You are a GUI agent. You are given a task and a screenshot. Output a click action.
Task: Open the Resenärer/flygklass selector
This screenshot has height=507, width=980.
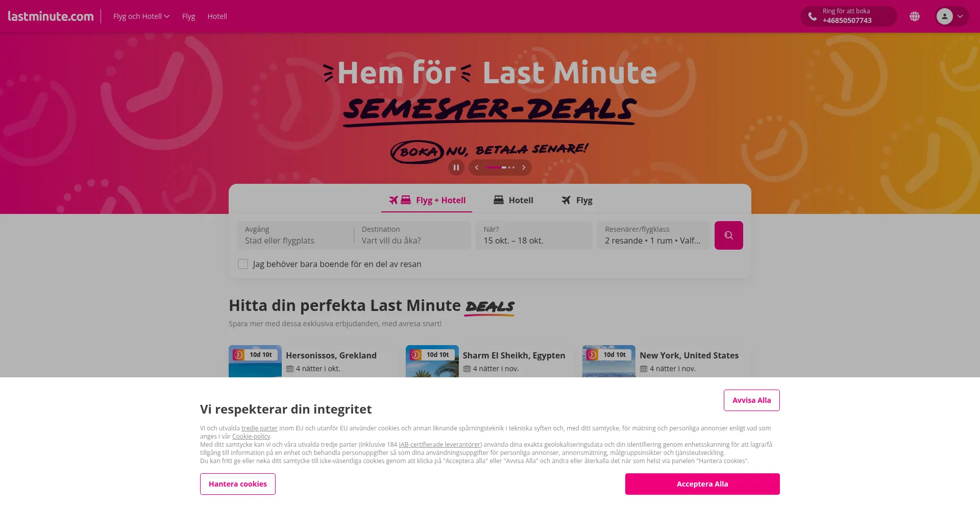pyautogui.click(x=653, y=235)
